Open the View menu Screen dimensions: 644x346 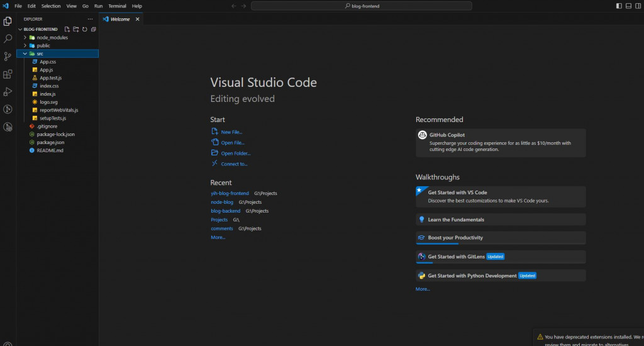point(72,6)
